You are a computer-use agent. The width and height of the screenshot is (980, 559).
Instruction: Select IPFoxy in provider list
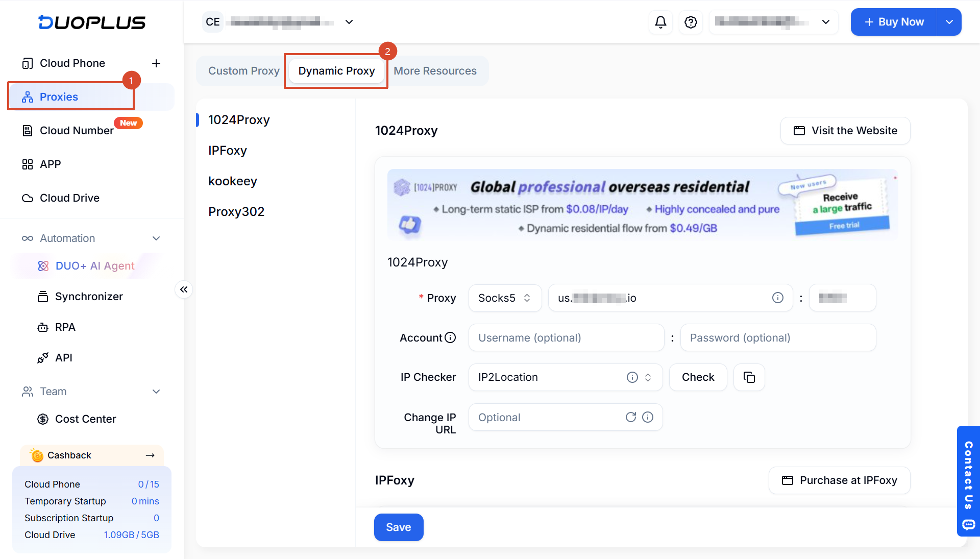pyautogui.click(x=227, y=151)
